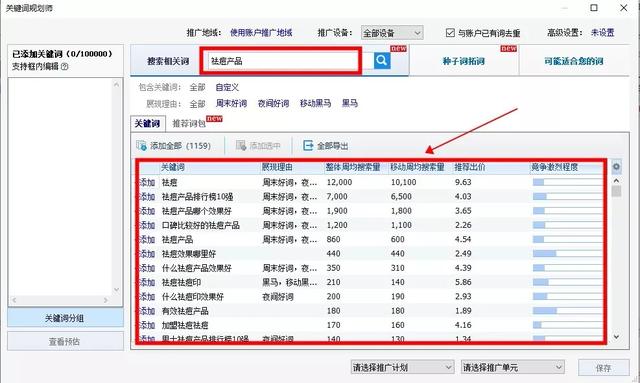640x383 pixels.
Task: Close the 关键词规划师 window
Action: (624, 8)
